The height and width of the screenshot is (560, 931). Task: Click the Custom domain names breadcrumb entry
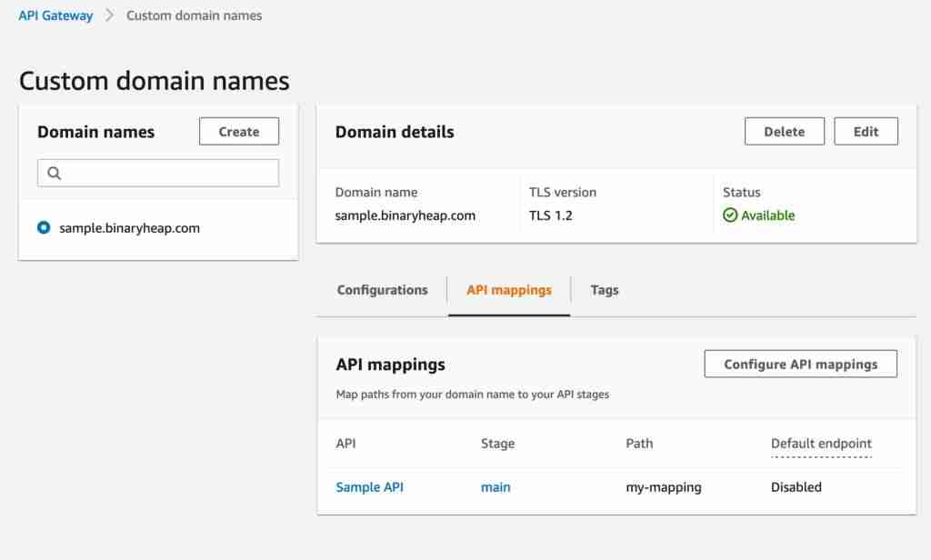click(194, 15)
